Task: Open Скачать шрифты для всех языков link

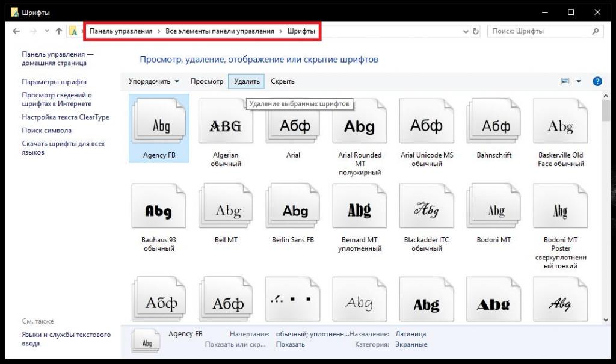Action: coord(63,148)
